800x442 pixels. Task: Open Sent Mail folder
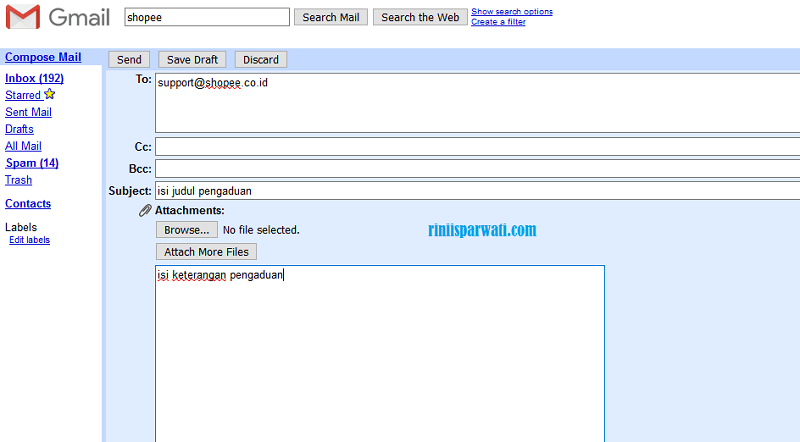28,112
